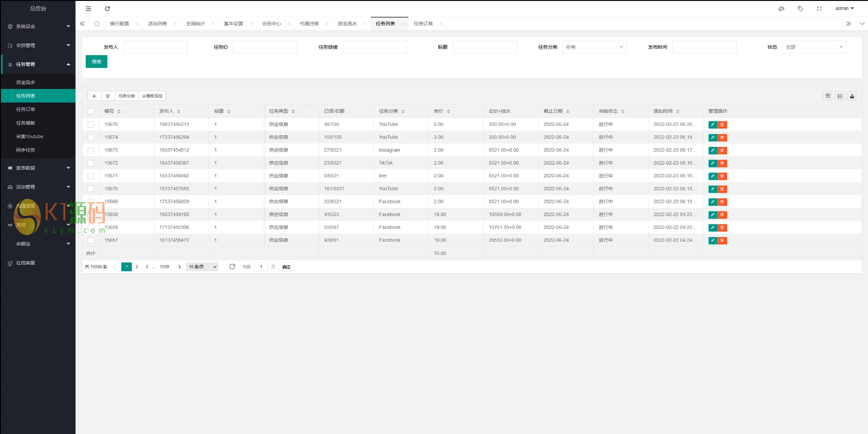The height and width of the screenshot is (434, 868).
Task: Select the checkbox for task 15672
Action: 91,163
